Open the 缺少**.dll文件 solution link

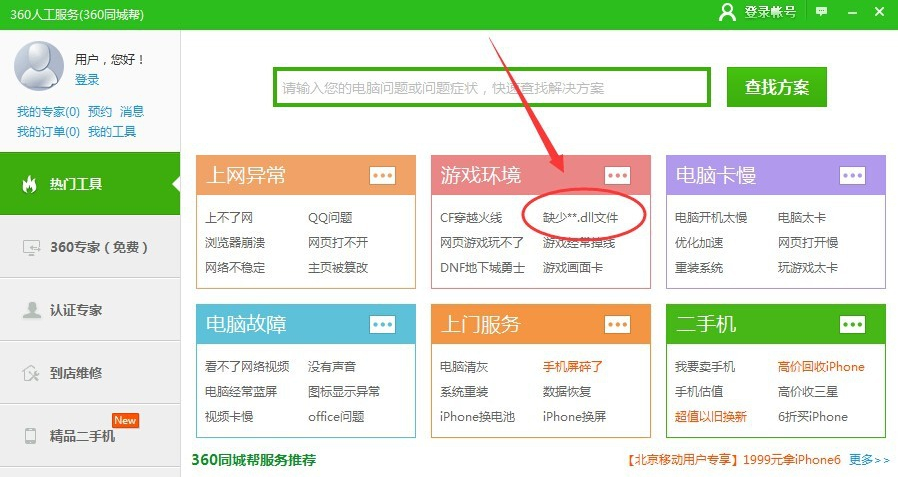580,217
